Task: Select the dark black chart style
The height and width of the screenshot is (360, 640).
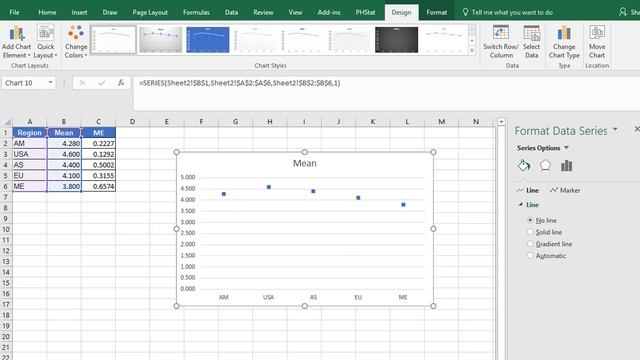Action: tap(396, 40)
